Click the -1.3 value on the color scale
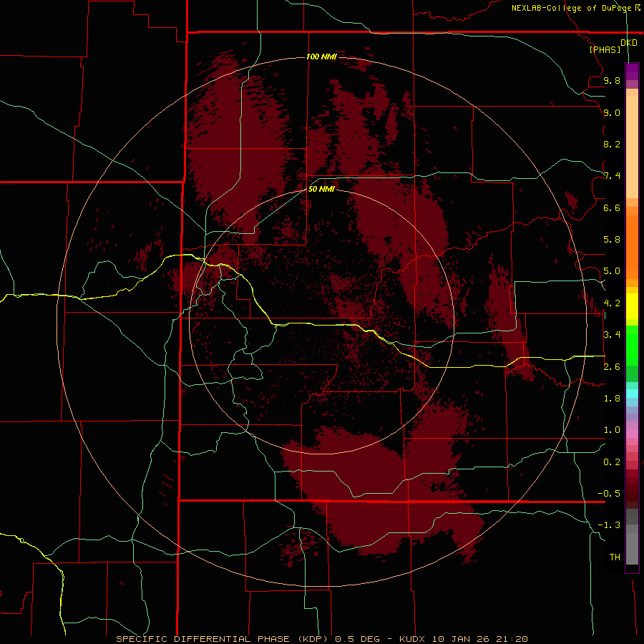This screenshot has height=644, width=644. (x=609, y=525)
